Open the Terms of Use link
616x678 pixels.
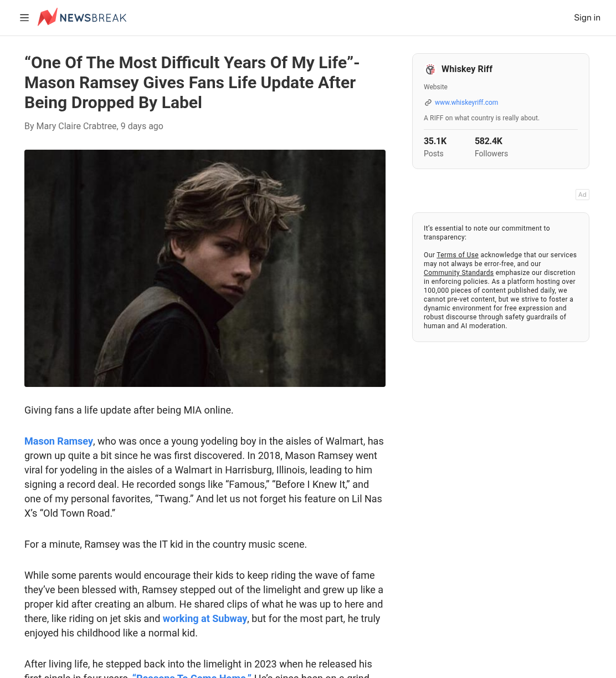458,255
